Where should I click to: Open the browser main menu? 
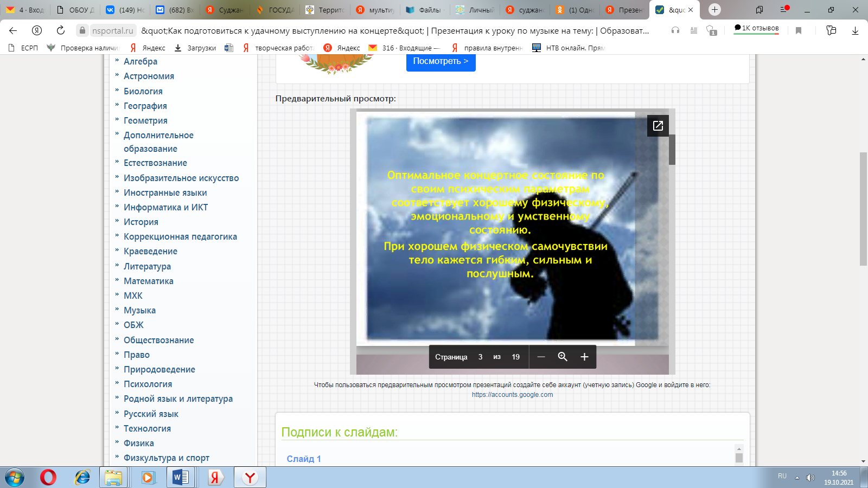(784, 10)
